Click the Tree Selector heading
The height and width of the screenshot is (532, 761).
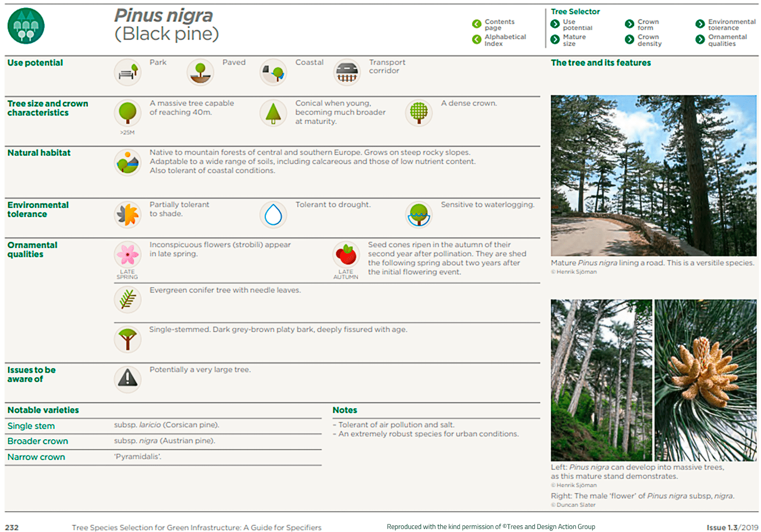point(575,11)
